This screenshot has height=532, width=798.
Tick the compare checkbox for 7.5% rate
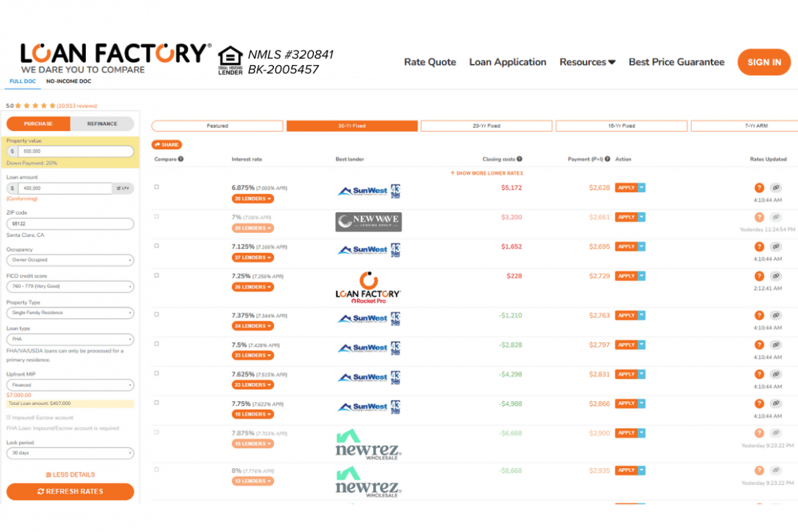157,344
